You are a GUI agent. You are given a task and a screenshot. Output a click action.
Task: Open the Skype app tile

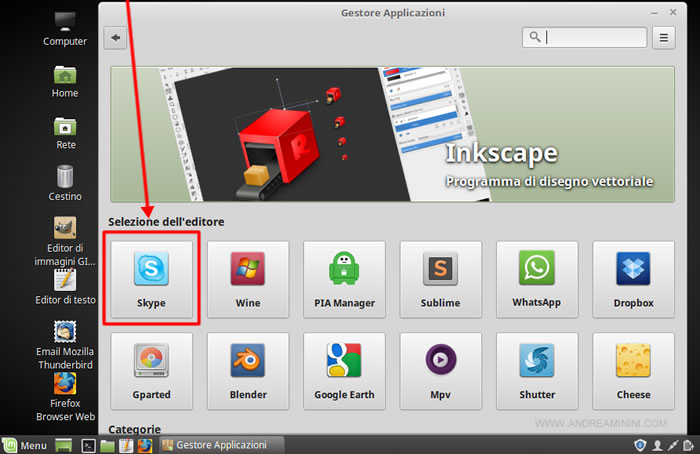tap(152, 279)
